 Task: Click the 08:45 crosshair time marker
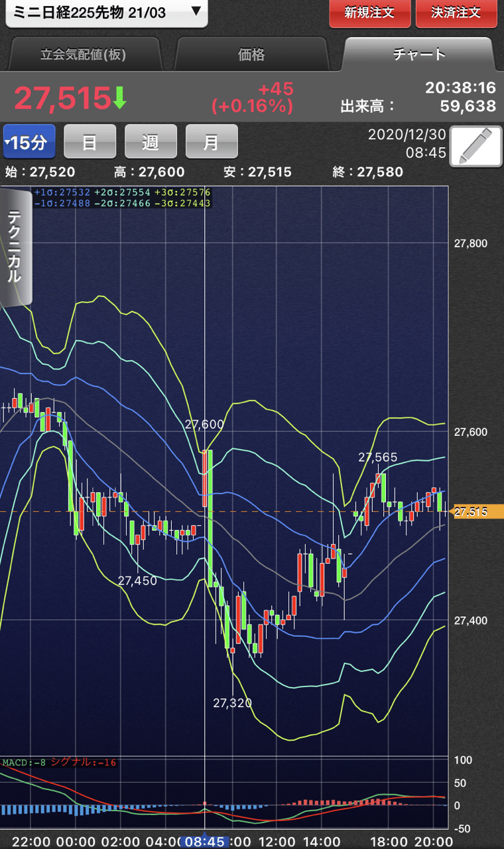click(205, 842)
